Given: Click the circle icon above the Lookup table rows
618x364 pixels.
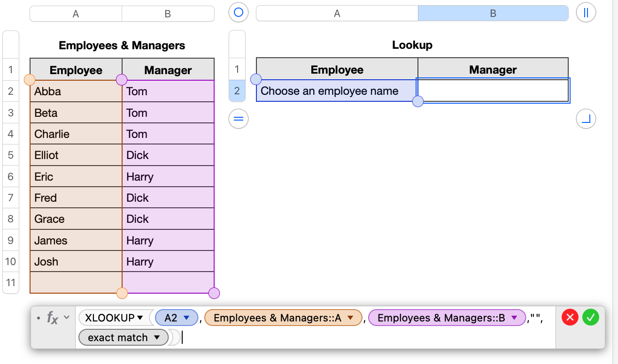Looking at the screenshot, I should [238, 13].
